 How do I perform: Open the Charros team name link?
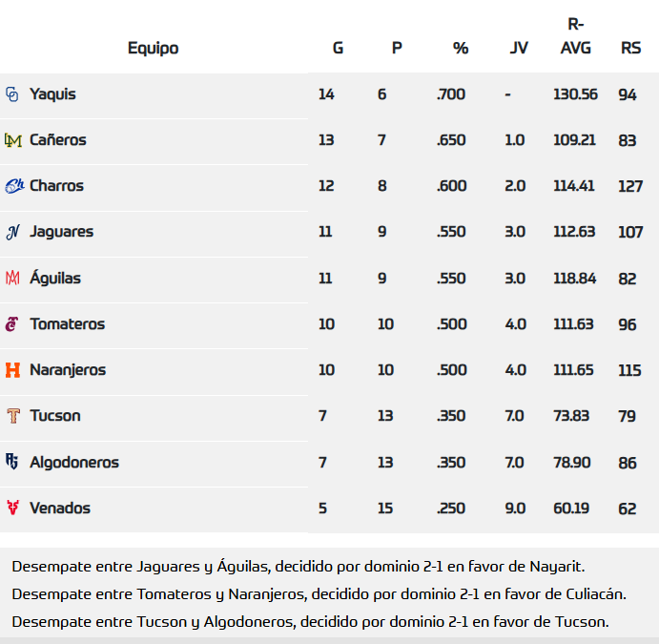click(56, 186)
